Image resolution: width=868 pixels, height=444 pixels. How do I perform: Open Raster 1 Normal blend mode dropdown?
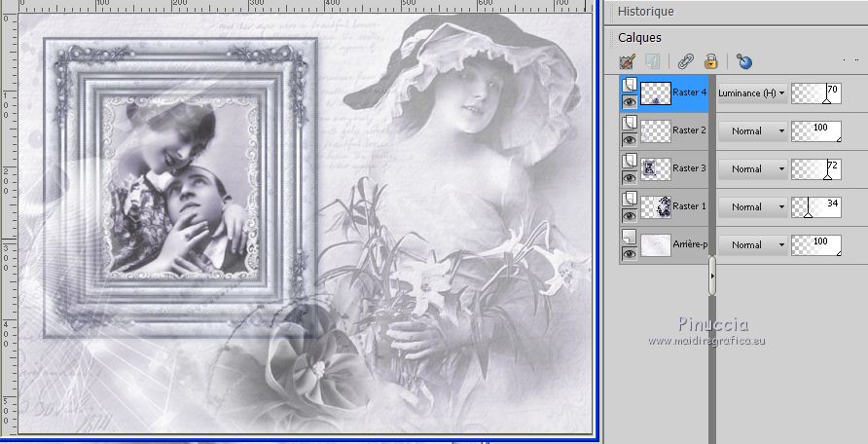[752, 206]
